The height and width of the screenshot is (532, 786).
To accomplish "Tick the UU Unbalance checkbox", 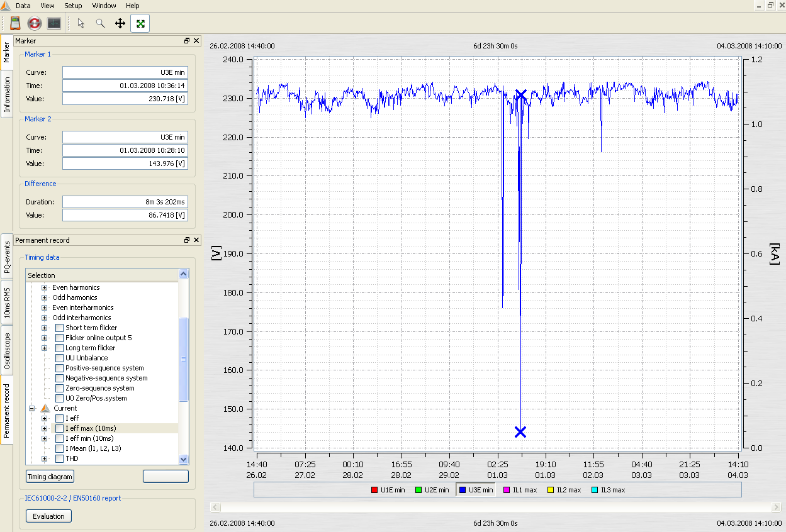I will (x=59, y=358).
